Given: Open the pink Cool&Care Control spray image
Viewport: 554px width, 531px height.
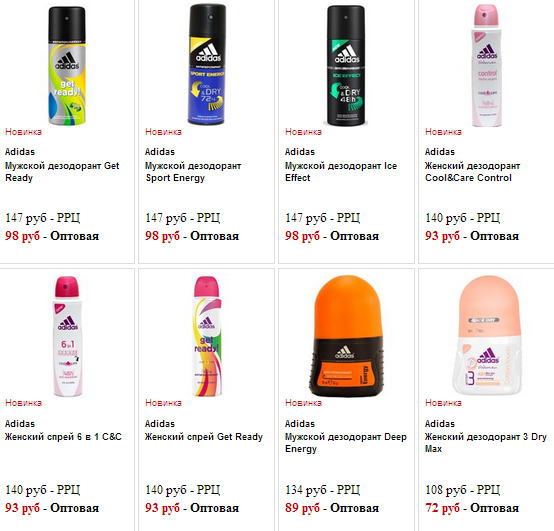Looking at the screenshot, I should [487, 65].
